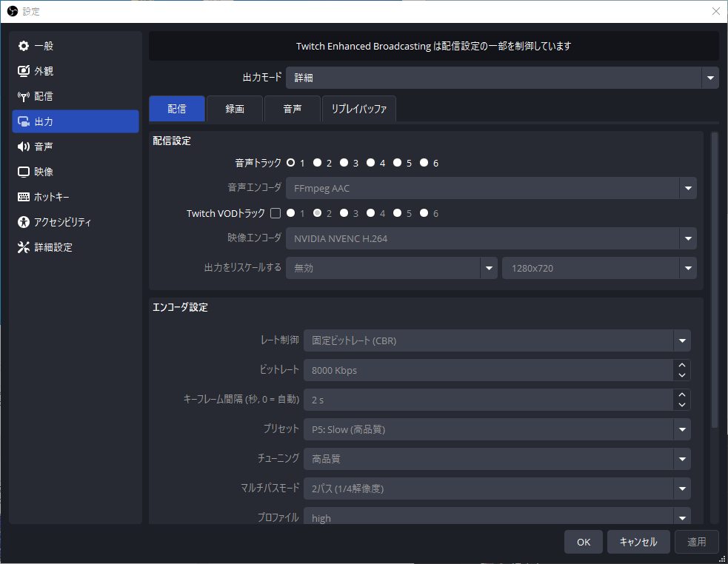Screen dimensions: 728x564
Task: Click the キーフレーム間隔 input field
Action: (487, 400)
